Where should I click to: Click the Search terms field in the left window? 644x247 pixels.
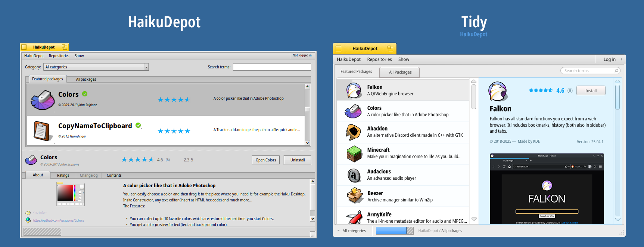click(272, 67)
